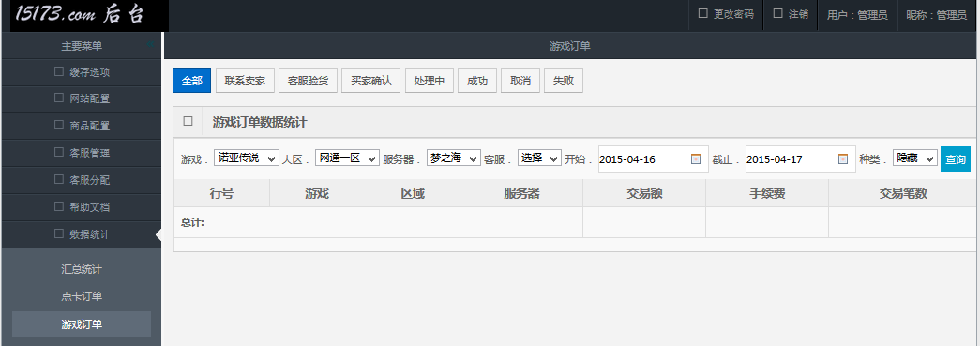Open 点卡订单 submenu item
Image resolution: width=980 pixels, height=346 pixels.
pyautogui.click(x=82, y=296)
